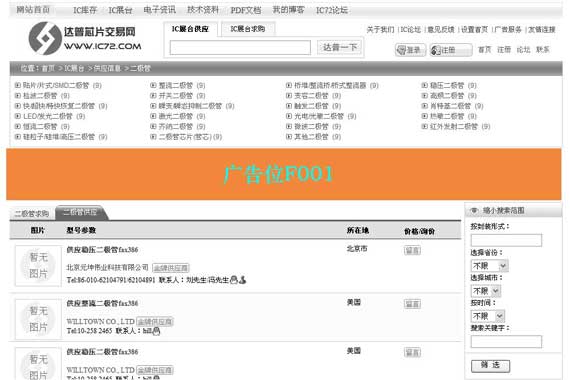Open company 北京元坤伟业科技有限公司
Viewport: 570px width, 380px height.
[x=107, y=267]
